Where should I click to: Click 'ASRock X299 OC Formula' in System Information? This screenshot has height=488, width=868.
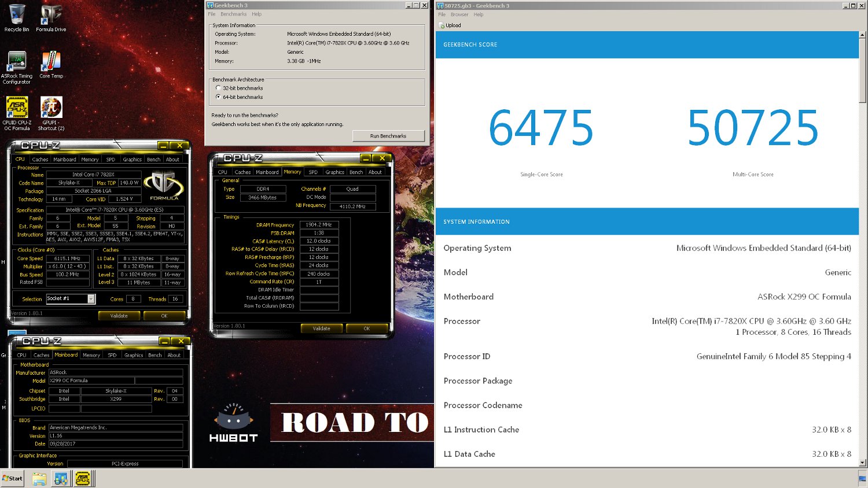coord(804,297)
